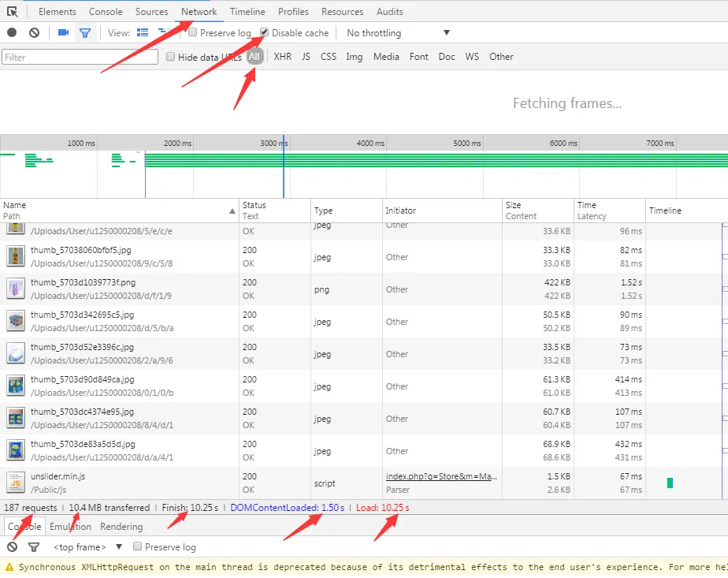Enable the Preserve log checkbox in Network toolbar
Viewport: 728px width, 578px height.
[x=193, y=32]
